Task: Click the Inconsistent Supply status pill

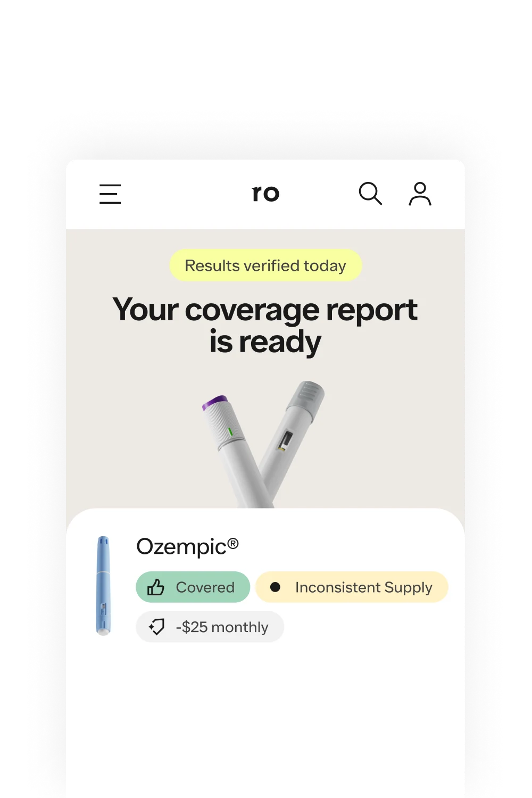Action: tap(352, 587)
